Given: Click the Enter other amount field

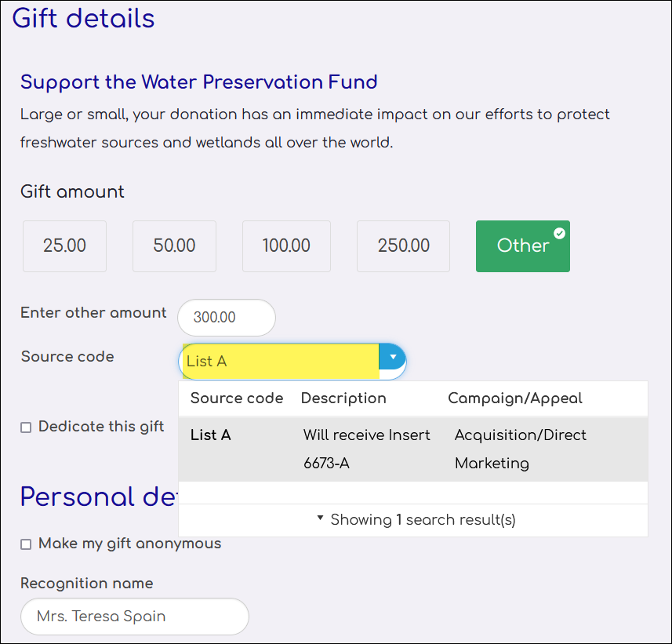Looking at the screenshot, I should coord(227,318).
